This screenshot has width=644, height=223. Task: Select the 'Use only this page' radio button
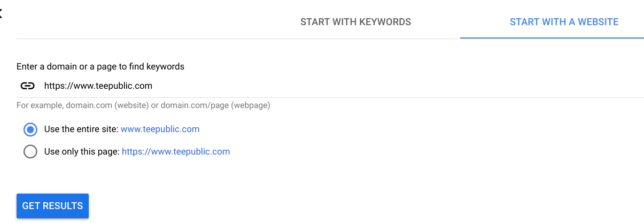[30, 152]
